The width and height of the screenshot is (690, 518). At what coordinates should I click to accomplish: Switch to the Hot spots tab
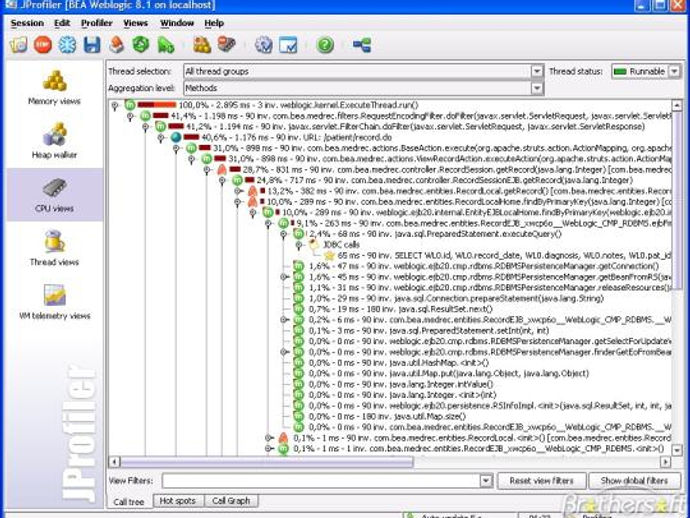tap(178, 501)
